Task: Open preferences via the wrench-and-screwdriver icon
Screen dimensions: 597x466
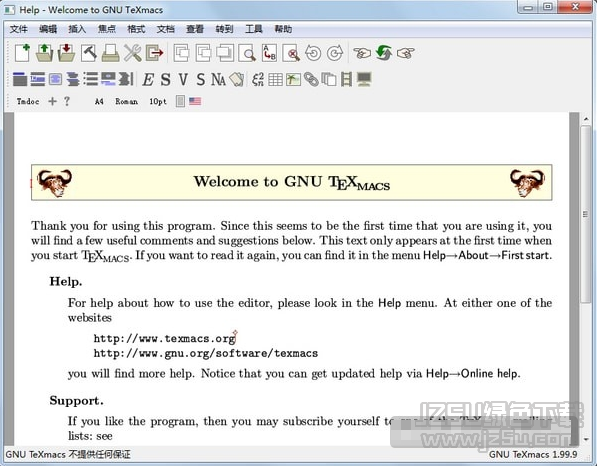Action: [x=132, y=53]
